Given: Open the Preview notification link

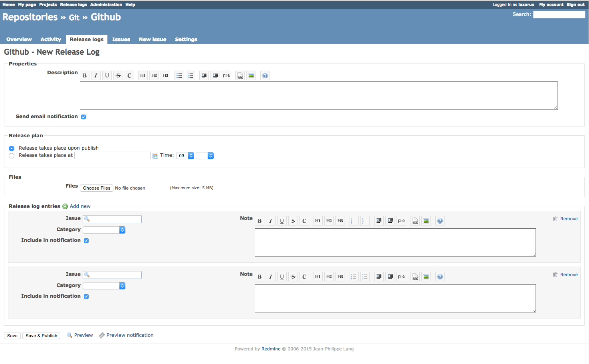Looking at the screenshot, I should tap(130, 335).
